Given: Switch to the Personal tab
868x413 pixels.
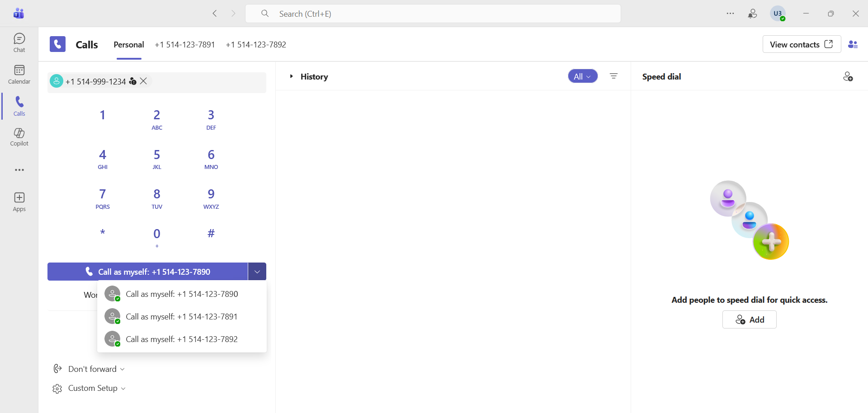Looking at the screenshot, I should pos(129,45).
